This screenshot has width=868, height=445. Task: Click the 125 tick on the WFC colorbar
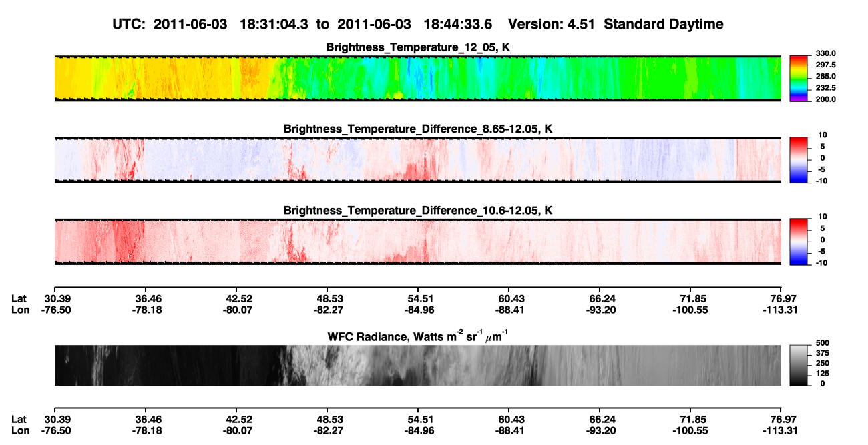(821, 374)
